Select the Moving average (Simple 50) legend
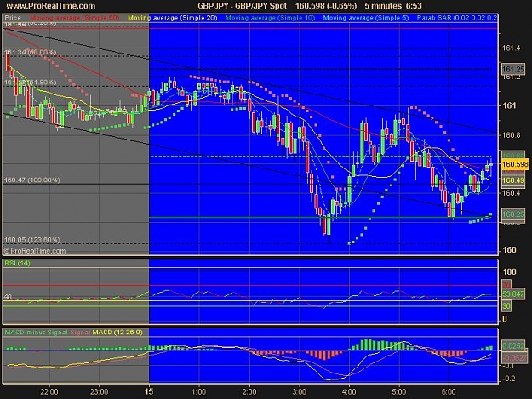This screenshot has height=399, width=532. (x=75, y=18)
